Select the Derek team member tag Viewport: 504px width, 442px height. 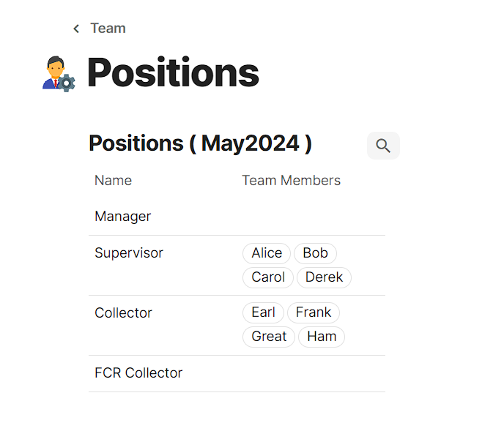tap(324, 277)
